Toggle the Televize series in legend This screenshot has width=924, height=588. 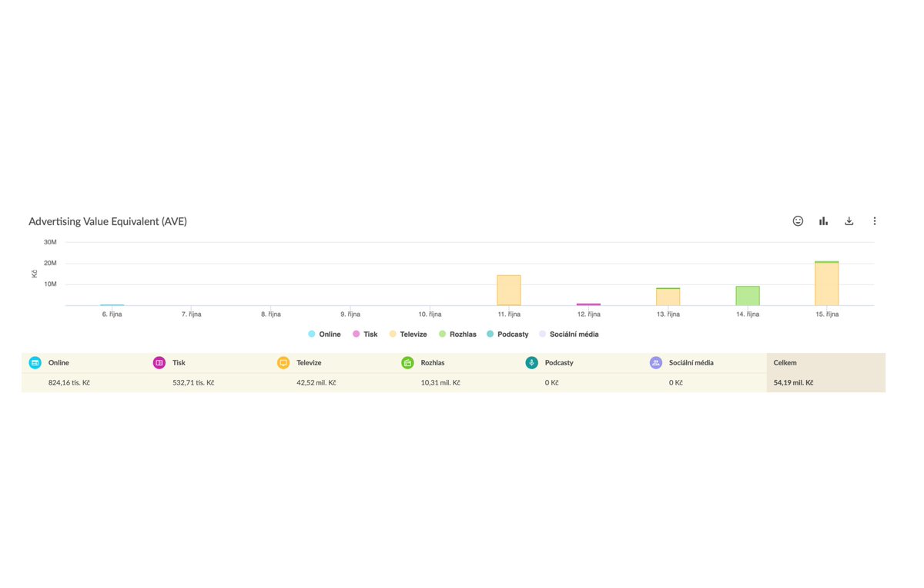click(408, 334)
